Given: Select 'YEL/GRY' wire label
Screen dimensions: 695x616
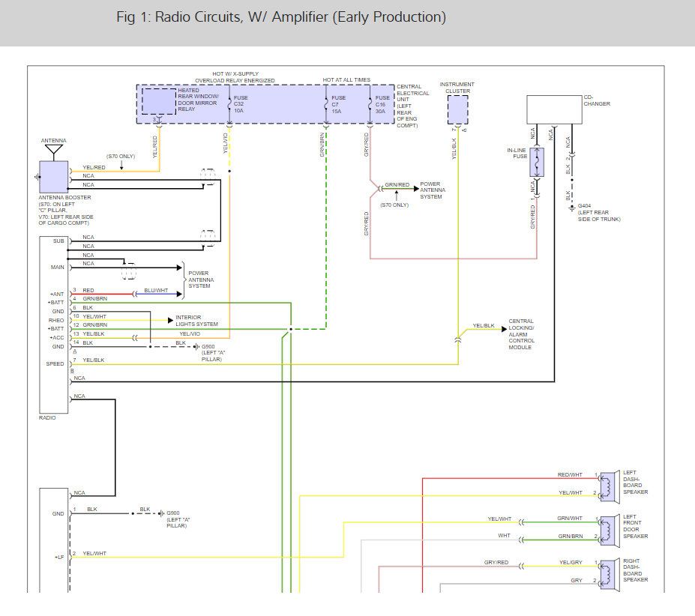Looking at the screenshot, I should click(x=571, y=562).
